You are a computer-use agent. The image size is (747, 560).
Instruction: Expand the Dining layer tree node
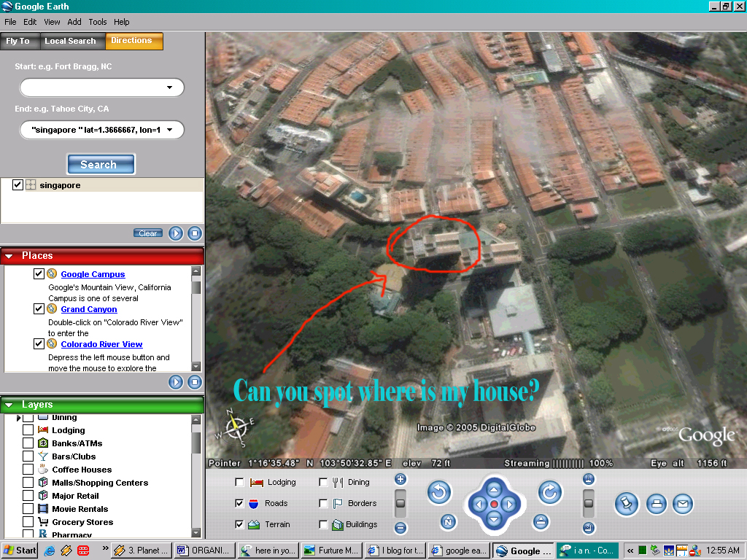[18, 418]
